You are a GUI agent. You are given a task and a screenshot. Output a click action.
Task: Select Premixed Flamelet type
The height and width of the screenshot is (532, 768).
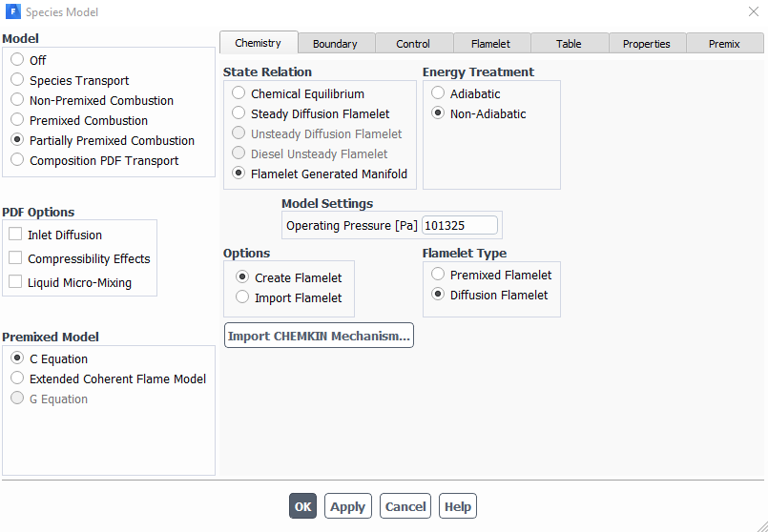pyautogui.click(x=438, y=275)
